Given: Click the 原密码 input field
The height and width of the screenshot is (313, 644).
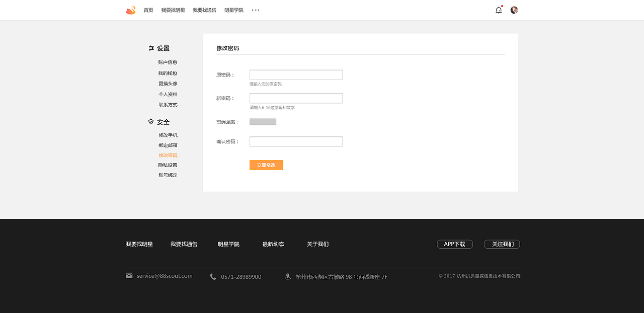Looking at the screenshot, I should [x=296, y=74].
